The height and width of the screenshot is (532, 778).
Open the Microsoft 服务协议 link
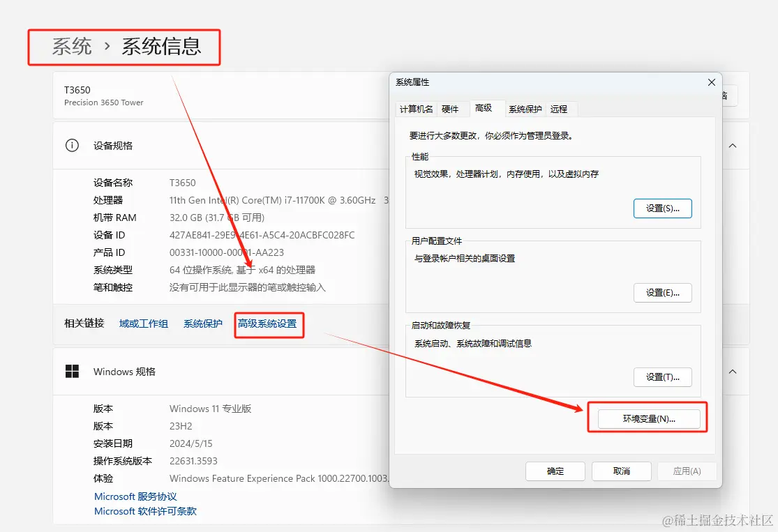click(135, 496)
